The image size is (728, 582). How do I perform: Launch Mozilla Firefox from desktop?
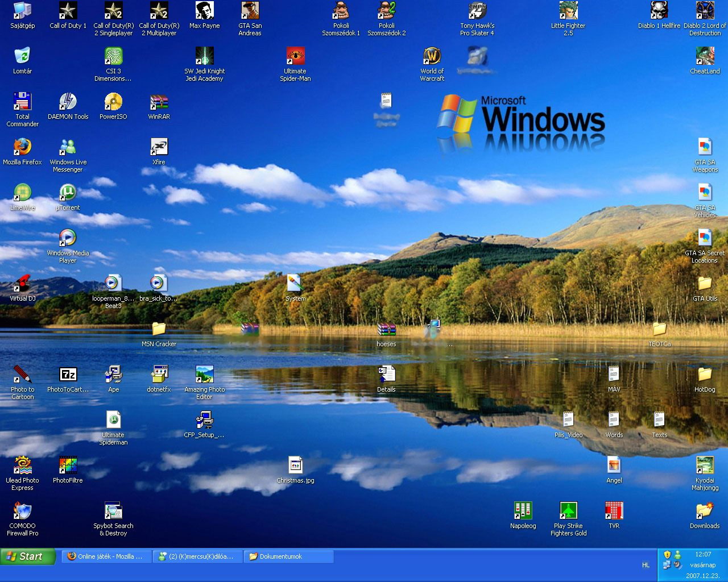pos(22,152)
